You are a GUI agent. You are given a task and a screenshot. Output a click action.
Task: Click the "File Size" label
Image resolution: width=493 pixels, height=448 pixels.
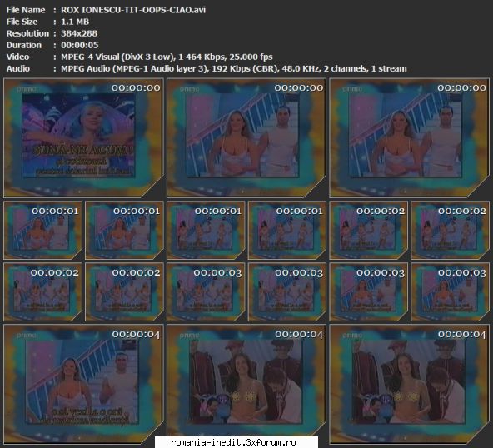click(22, 22)
